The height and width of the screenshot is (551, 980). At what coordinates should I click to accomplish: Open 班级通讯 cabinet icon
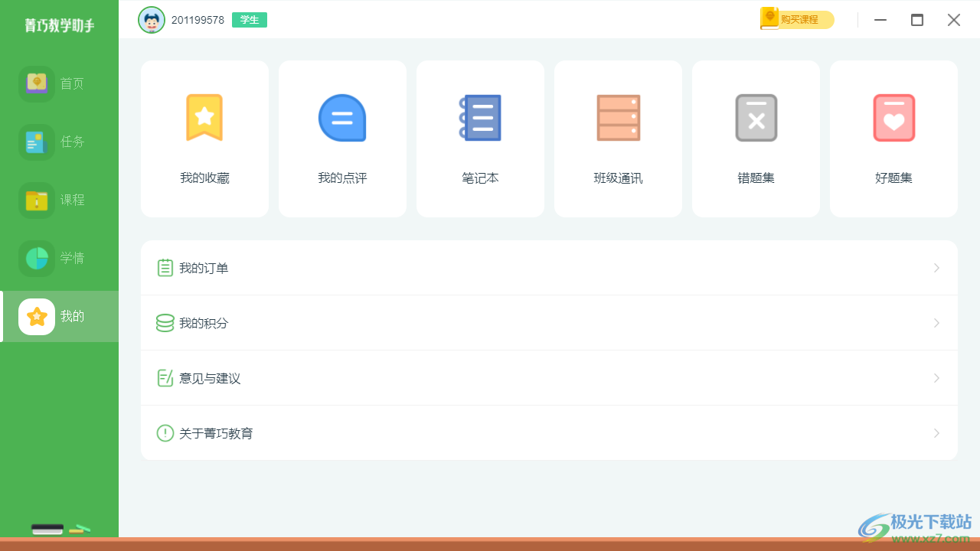(618, 118)
